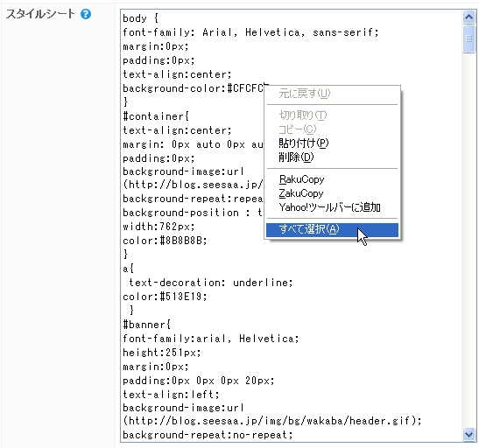Place cursor on 'color:#513E19;' line

165,297
